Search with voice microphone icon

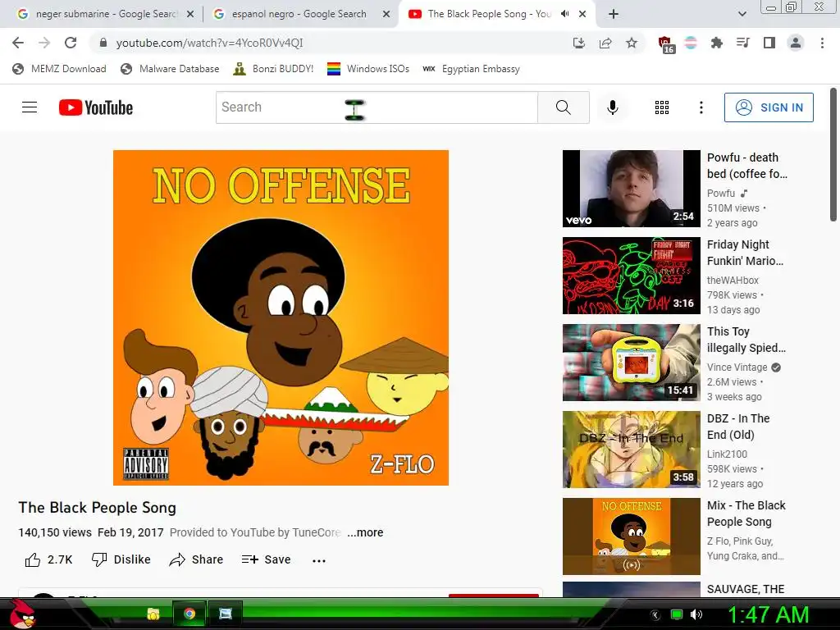click(x=612, y=107)
